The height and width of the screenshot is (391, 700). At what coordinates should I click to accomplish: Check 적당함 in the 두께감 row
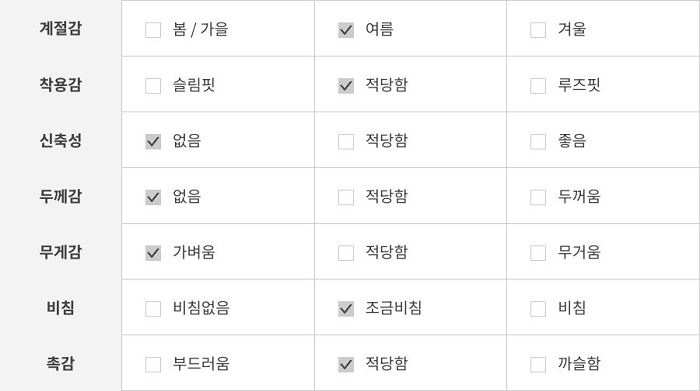coord(346,197)
